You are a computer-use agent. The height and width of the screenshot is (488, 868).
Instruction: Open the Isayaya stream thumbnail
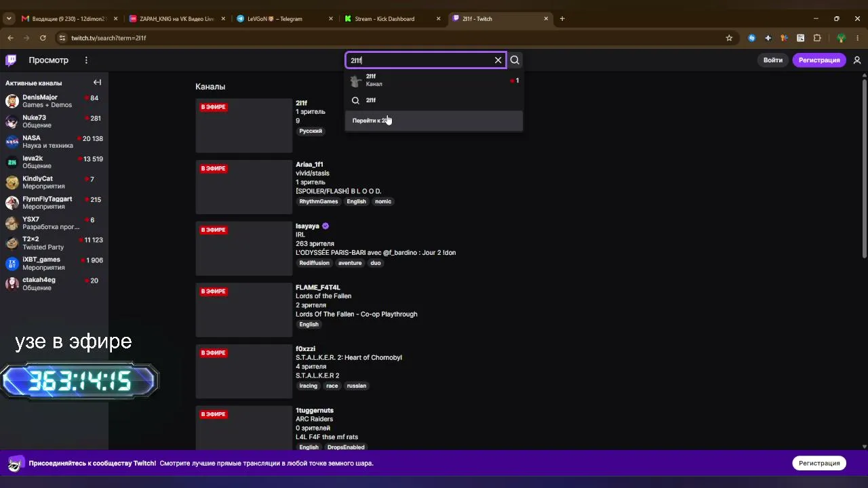point(244,249)
